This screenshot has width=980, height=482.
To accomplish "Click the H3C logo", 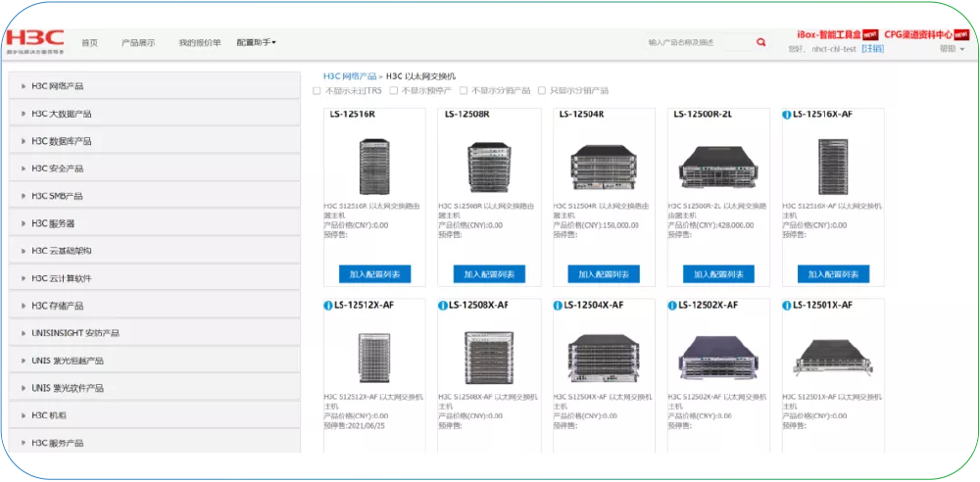I will 35,41.
